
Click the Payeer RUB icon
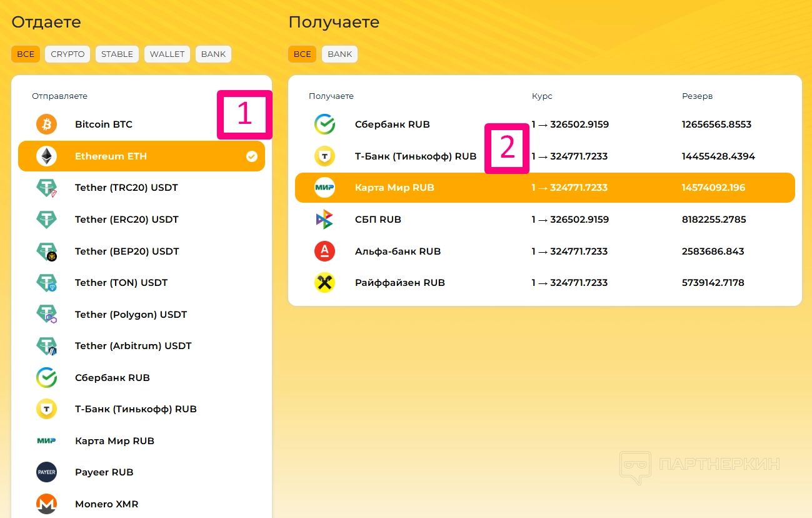coord(46,472)
